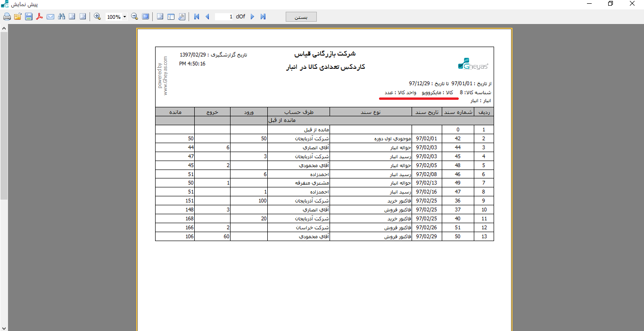Image resolution: width=644 pixels, height=331 pixels.
Task: Click the طرف حساب column header
Action: (298, 112)
